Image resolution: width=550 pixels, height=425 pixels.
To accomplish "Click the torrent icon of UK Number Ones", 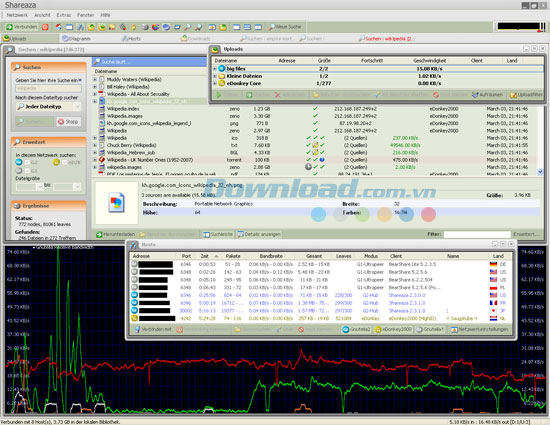I will [x=102, y=160].
